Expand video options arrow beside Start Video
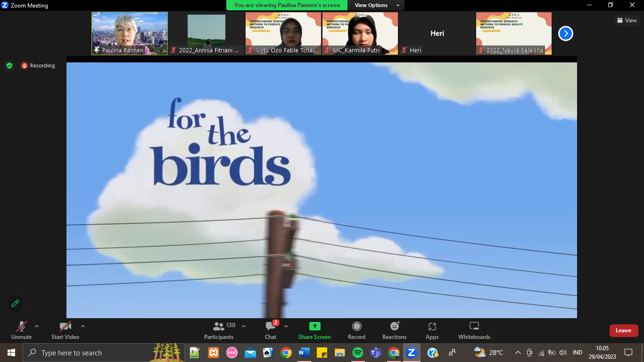Screen dimensions: 644x362 tap(83, 326)
